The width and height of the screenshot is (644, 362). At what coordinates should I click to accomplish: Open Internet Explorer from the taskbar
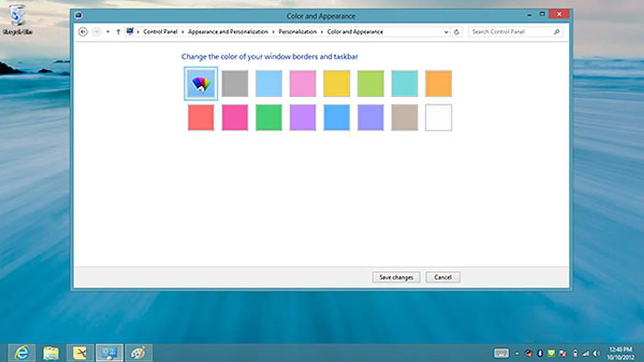(22, 353)
